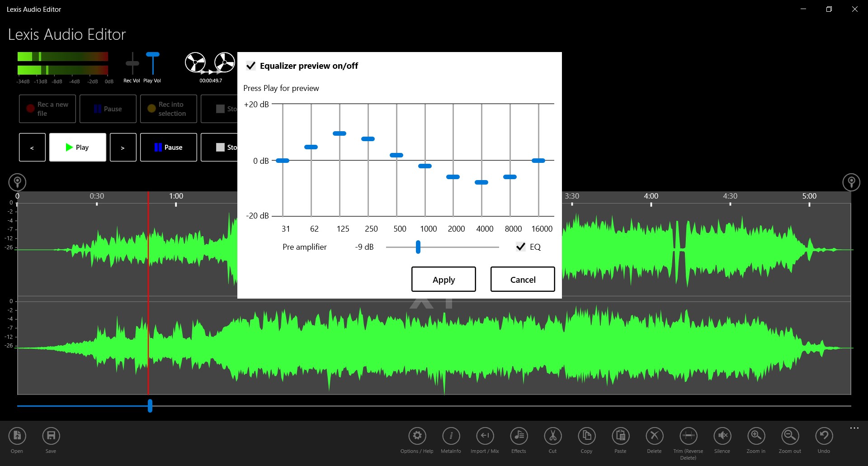Click the left position marker pin icon

tap(17, 182)
